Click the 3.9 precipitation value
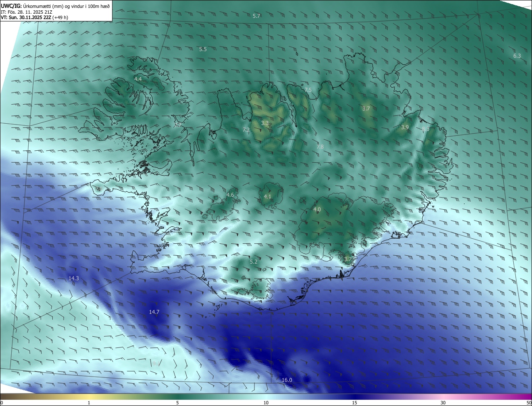The width and height of the screenshot is (532, 406). [x=405, y=127]
